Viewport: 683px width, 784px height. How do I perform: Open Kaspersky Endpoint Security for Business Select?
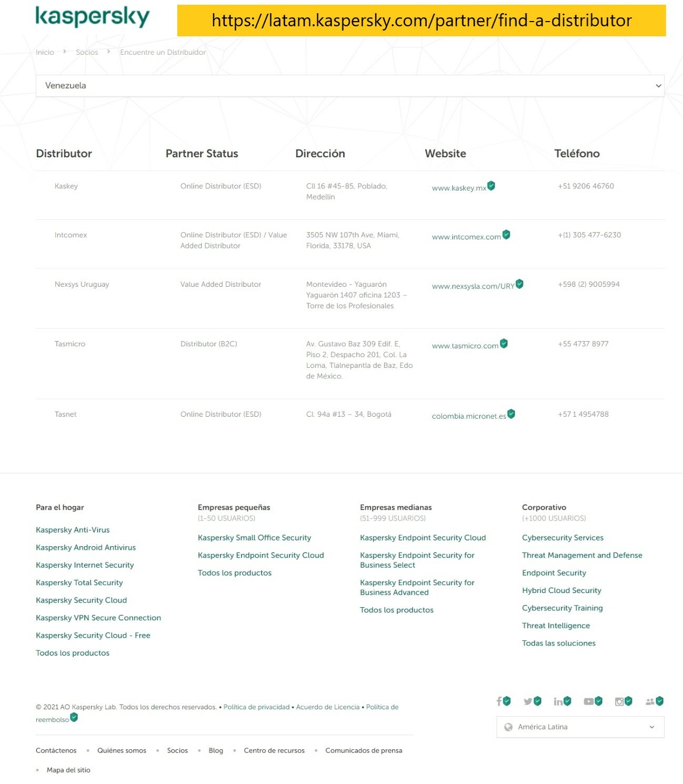(417, 560)
